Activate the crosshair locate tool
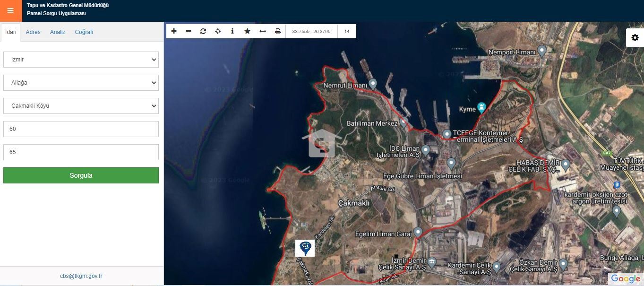Viewport: 644px width, 286px height. pos(218,31)
